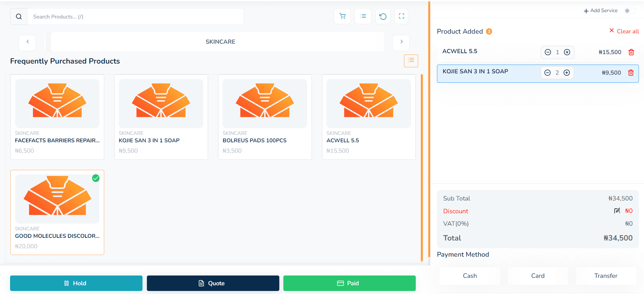Add KOJIE SAN 3 IN 1 SOAP product card
The image size is (644, 294).
[161, 117]
